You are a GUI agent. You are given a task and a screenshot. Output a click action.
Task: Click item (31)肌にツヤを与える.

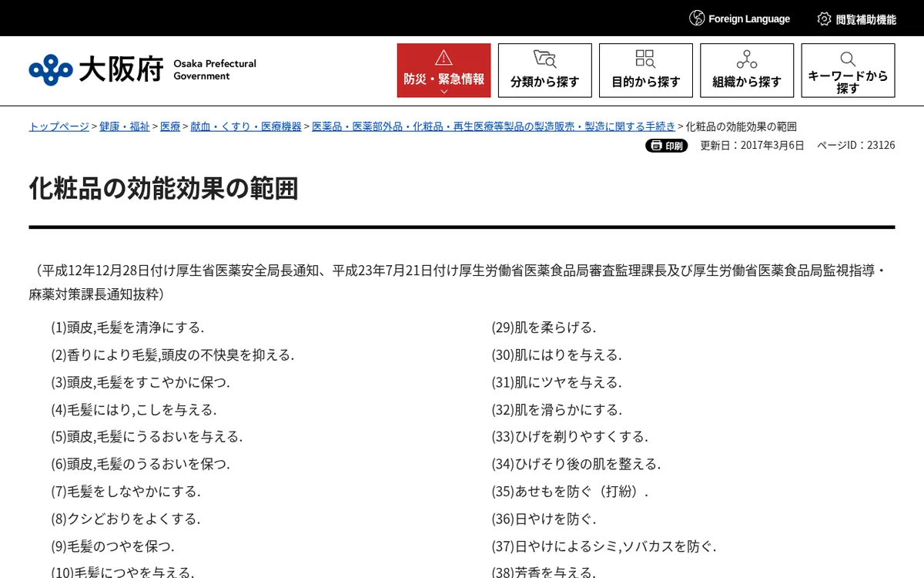coord(557,382)
